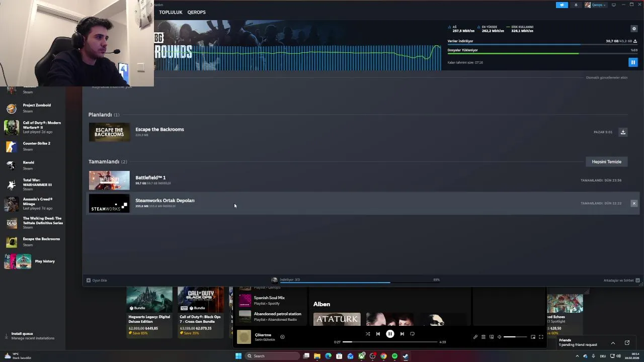Open Hogwarts Legacy Digital Deluxe Edition card
Image resolution: width=644 pixels, height=362 pixels.
point(149,312)
